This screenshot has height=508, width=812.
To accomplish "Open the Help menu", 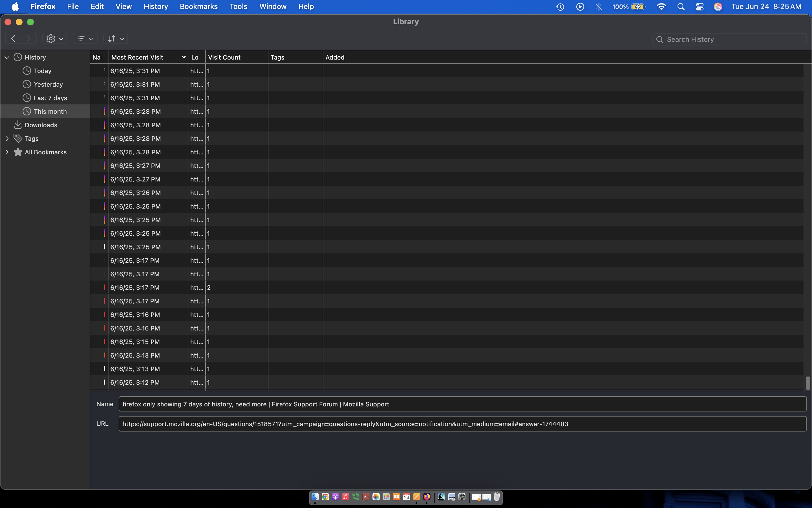I will pos(306,7).
